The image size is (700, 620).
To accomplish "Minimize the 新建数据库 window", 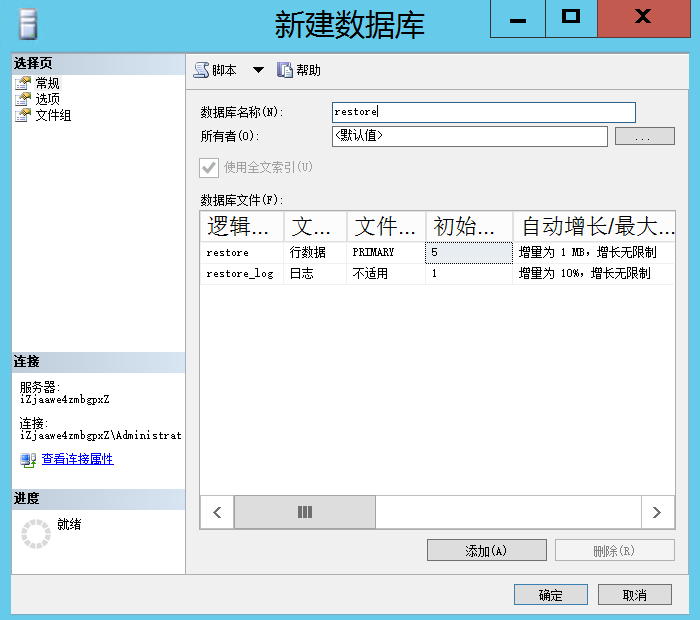I will [518, 19].
